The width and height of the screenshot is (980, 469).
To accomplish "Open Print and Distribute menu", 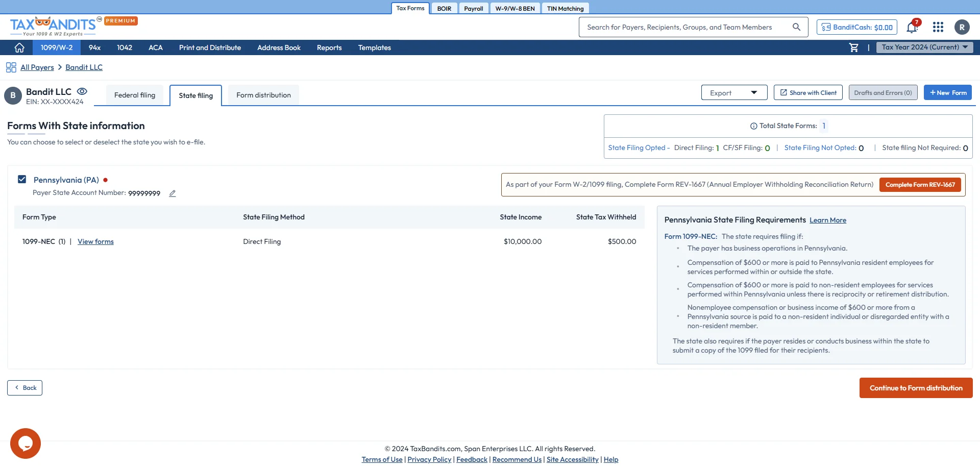I will coord(210,47).
